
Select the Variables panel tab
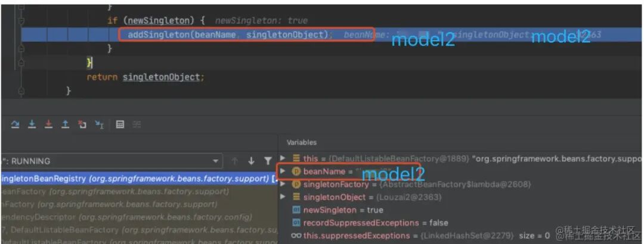(302, 142)
